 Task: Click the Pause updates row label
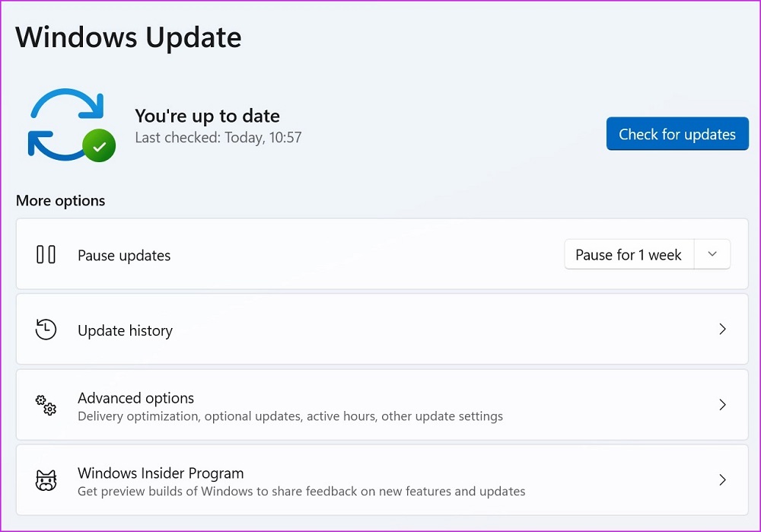point(124,256)
